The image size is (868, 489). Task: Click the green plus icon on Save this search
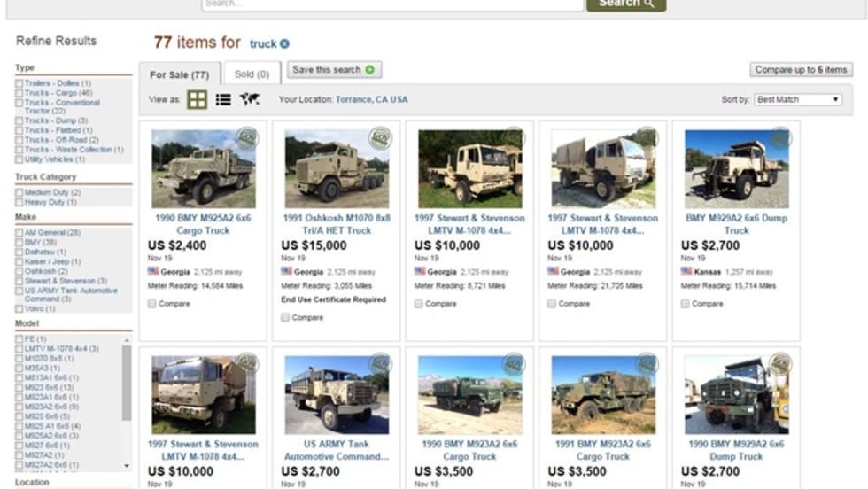[370, 70]
